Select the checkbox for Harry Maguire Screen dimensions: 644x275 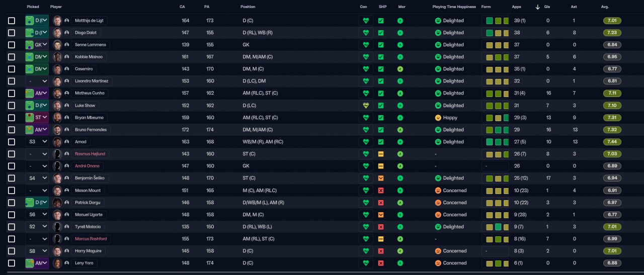click(x=12, y=251)
